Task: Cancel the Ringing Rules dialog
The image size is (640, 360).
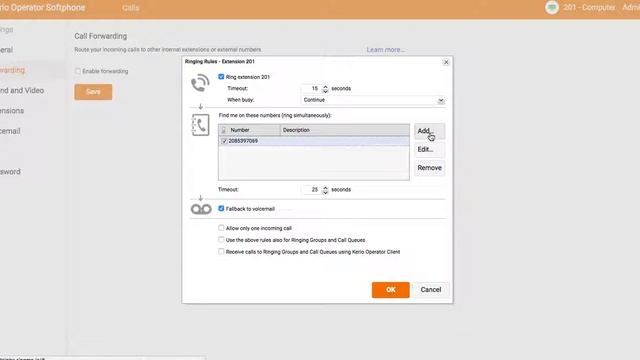Action: (431, 290)
